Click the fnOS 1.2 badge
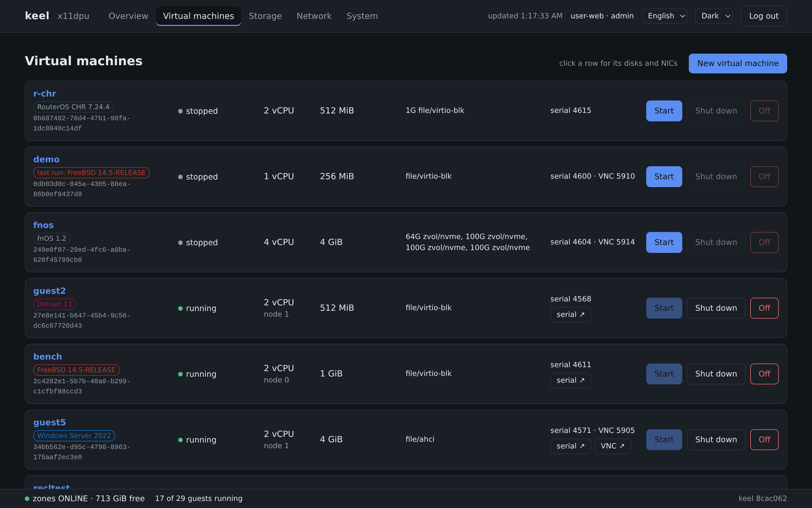The image size is (812, 508). (52, 238)
